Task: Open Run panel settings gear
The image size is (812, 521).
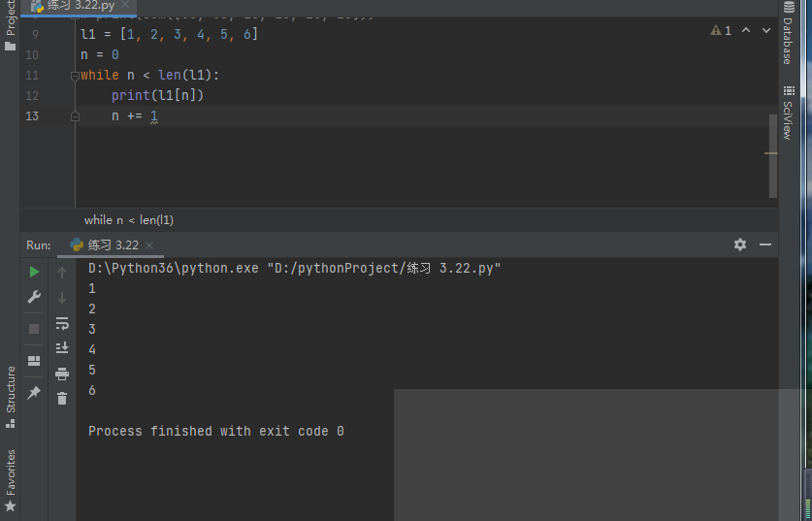Action: pyautogui.click(x=740, y=244)
